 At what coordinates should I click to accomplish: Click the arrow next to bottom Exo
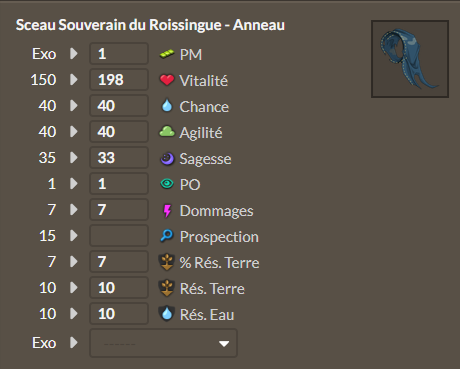[74, 343]
